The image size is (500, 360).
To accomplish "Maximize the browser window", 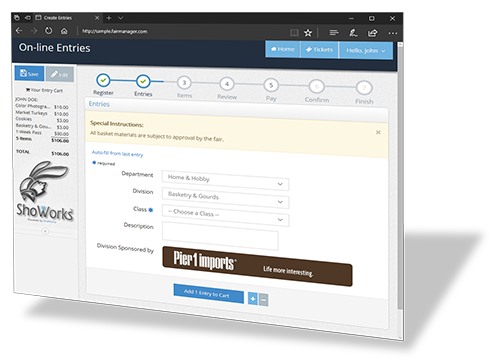I will click(x=372, y=18).
